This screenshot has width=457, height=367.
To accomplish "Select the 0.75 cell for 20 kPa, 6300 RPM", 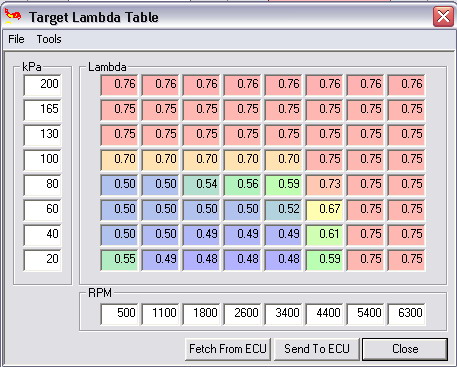I will [406, 260].
